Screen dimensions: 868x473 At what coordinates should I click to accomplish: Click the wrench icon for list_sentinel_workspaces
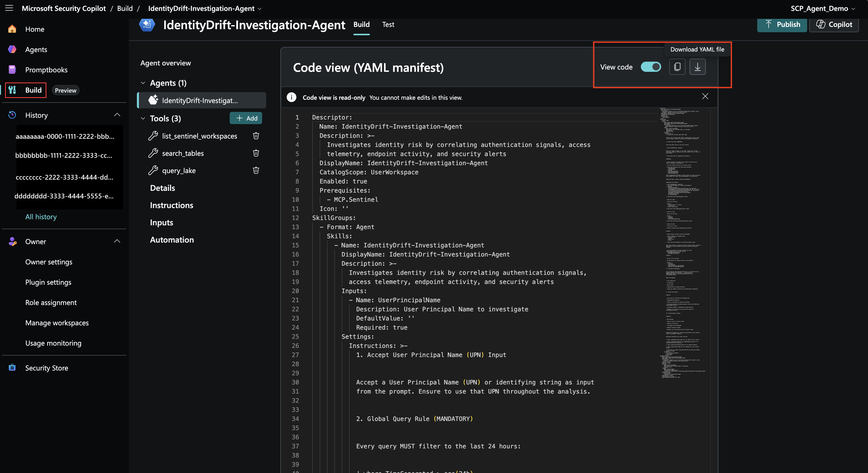153,136
